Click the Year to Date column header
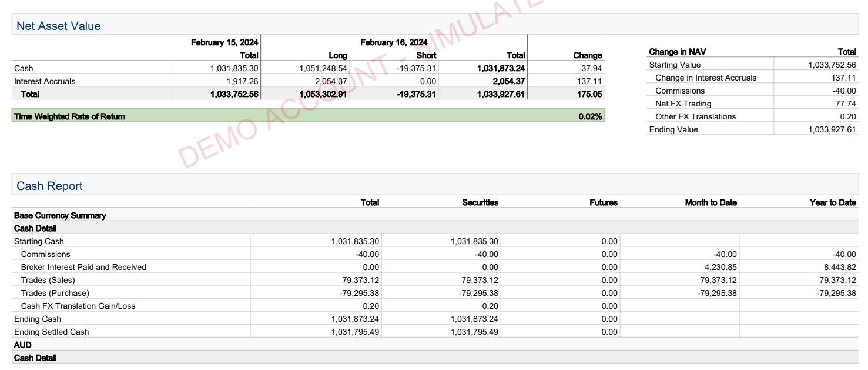This screenshot has width=868, height=370. (833, 202)
